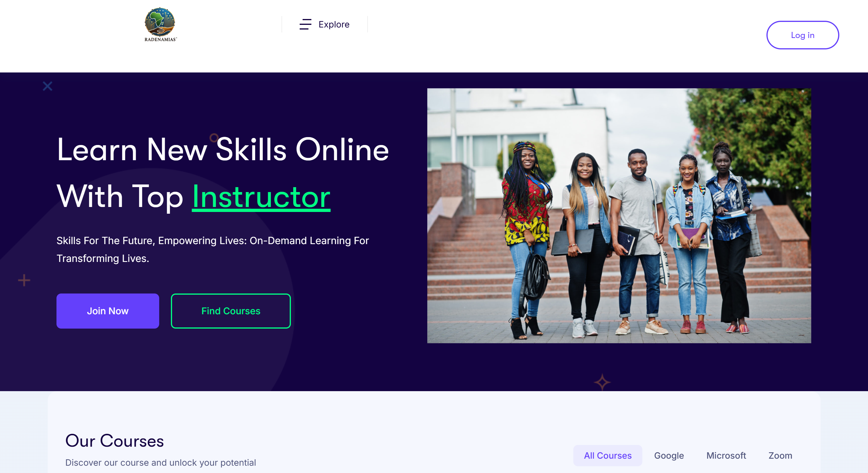Open Find Courses
Image resolution: width=868 pixels, height=473 pixels.
tap(231, 311)
